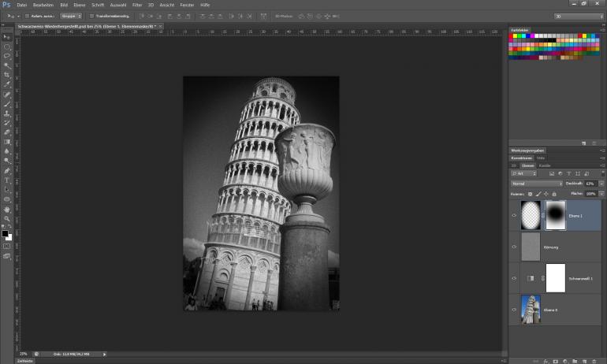Image resolution: width=607 pixels, height=364 pixels.
Task: Click the opacity value field 62%
Action: pos(591,184)
